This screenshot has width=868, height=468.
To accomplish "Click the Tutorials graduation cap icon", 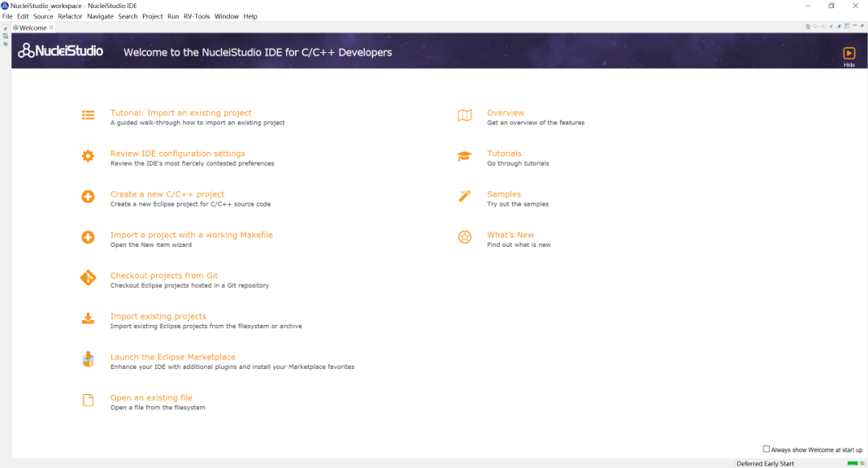I will click(465, 156).
